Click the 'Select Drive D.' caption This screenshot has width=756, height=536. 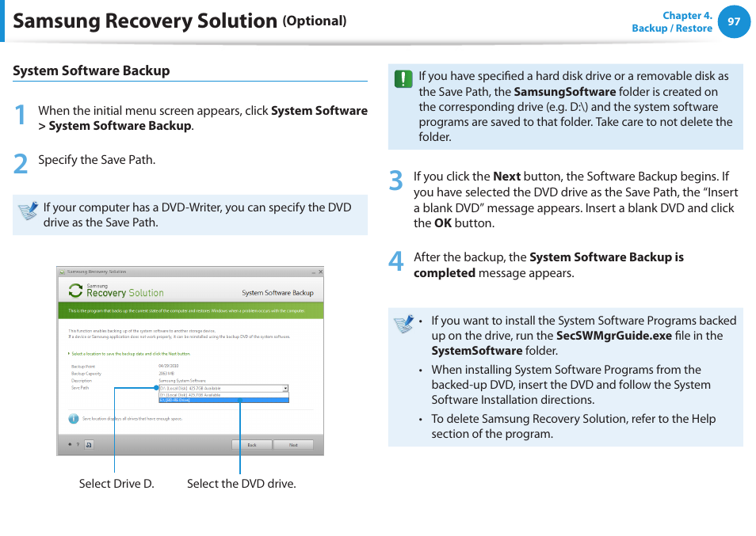pyautogui.click(x=116, y=484)
